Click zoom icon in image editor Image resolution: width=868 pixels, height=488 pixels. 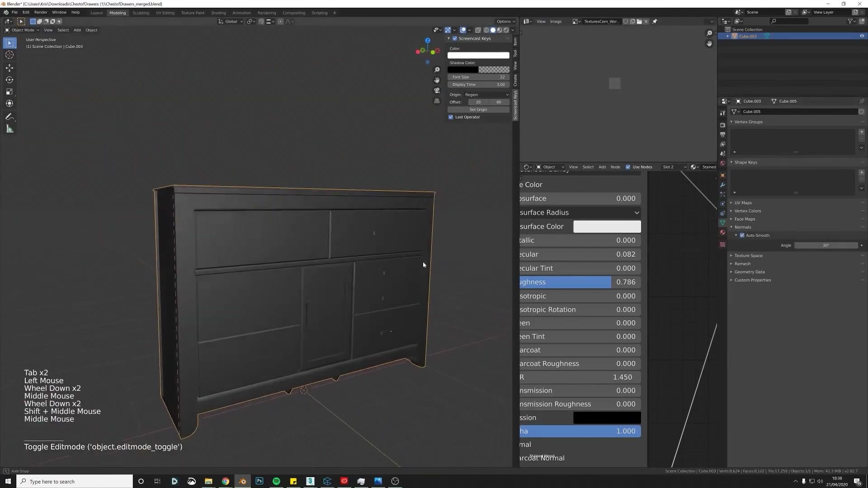709,33
